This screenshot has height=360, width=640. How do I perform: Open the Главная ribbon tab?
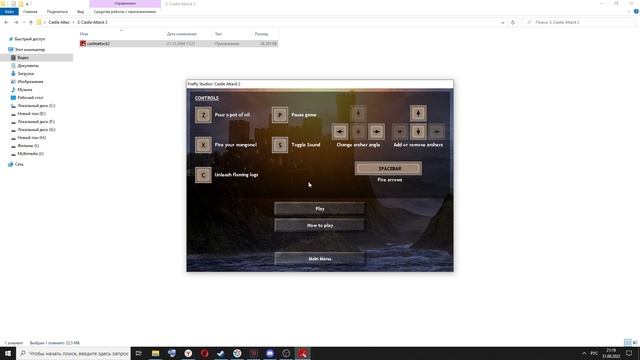[30, 12]
